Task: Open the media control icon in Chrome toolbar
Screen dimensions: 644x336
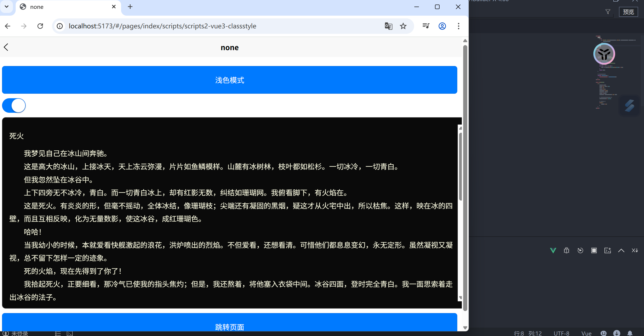Action: pyautogui.click(x=426, y=26)
